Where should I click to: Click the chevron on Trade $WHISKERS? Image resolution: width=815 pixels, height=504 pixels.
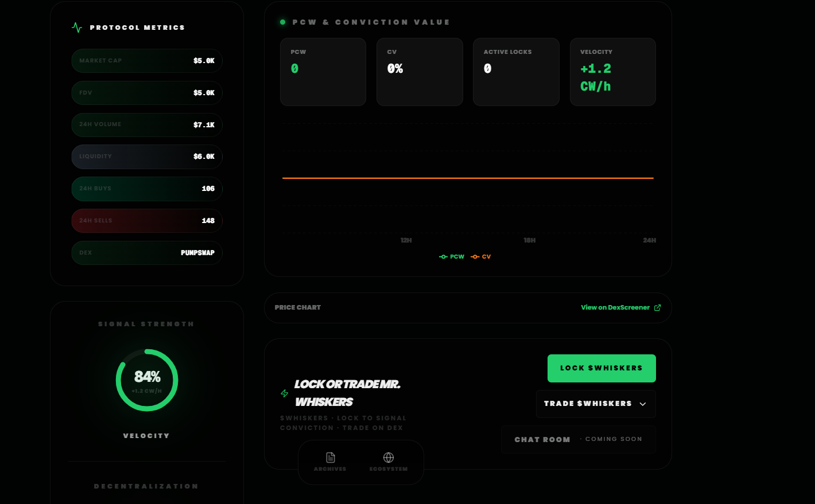(643, 404)
